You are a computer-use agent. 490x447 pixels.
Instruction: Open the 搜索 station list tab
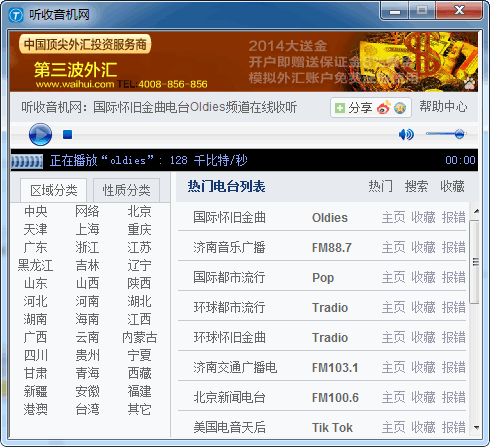point(416,186)
